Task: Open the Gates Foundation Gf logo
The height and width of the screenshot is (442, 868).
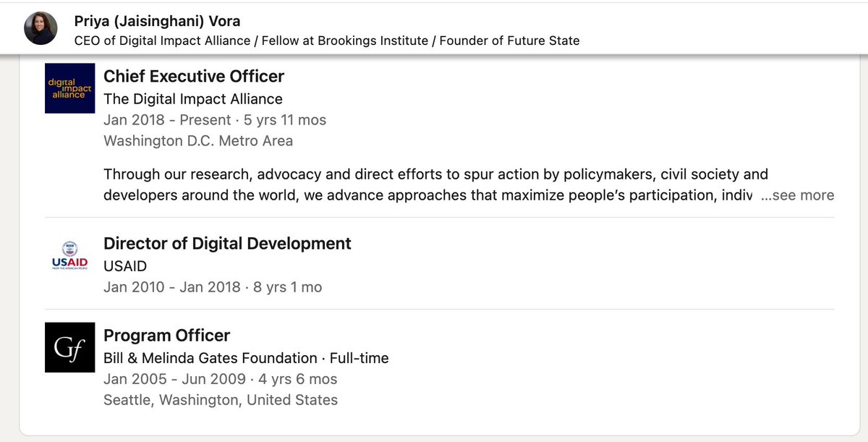Action: tap(69, 347)
